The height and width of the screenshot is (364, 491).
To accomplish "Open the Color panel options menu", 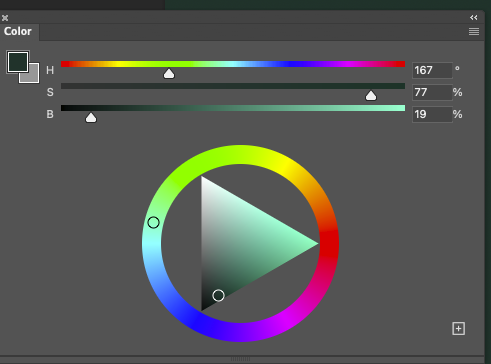I will (474, 32).
